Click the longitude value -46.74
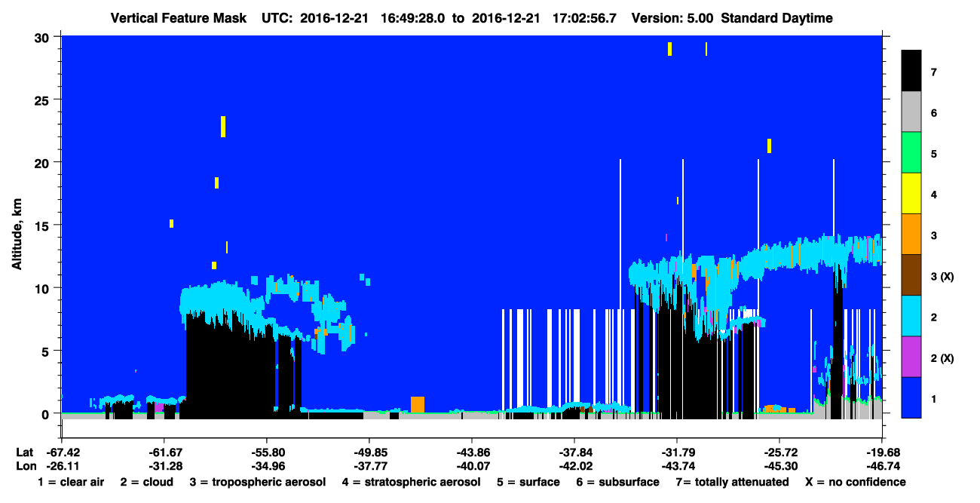 [x=882, y=466]
